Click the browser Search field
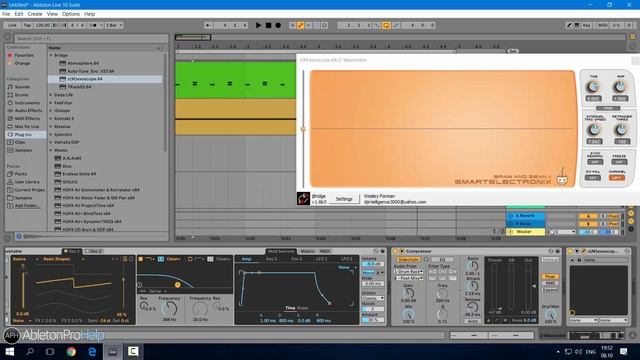640x360 pixels. pos(91,38)
